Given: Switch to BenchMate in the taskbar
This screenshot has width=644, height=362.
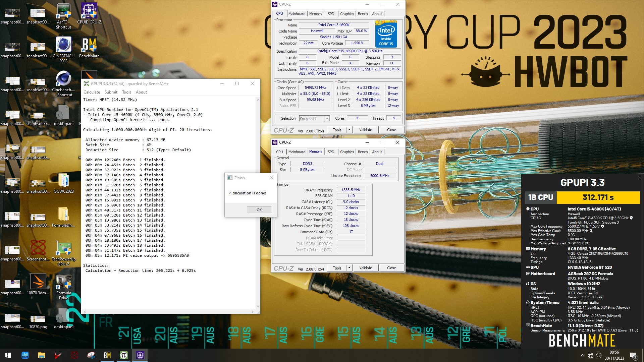Looking at the screenshot, I should [107, 355].
